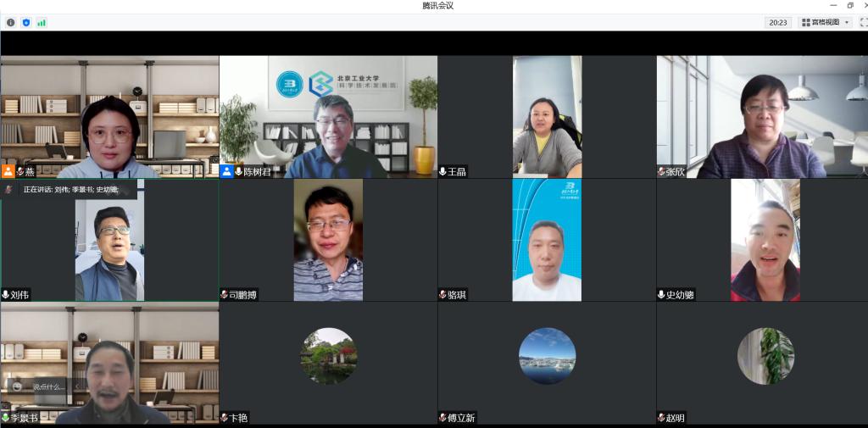Click the blue security shield icon
The image size is (868, 428).
tap(25, 22)
